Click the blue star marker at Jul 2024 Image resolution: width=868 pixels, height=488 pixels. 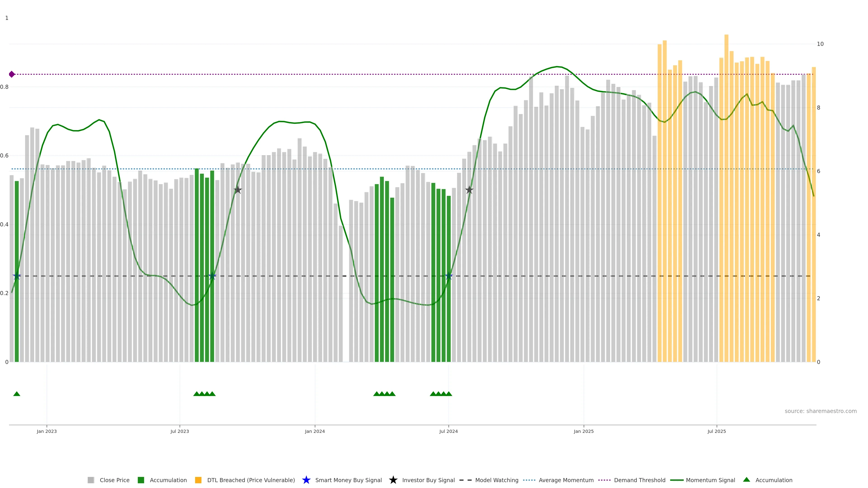click(x=448, y=276)
